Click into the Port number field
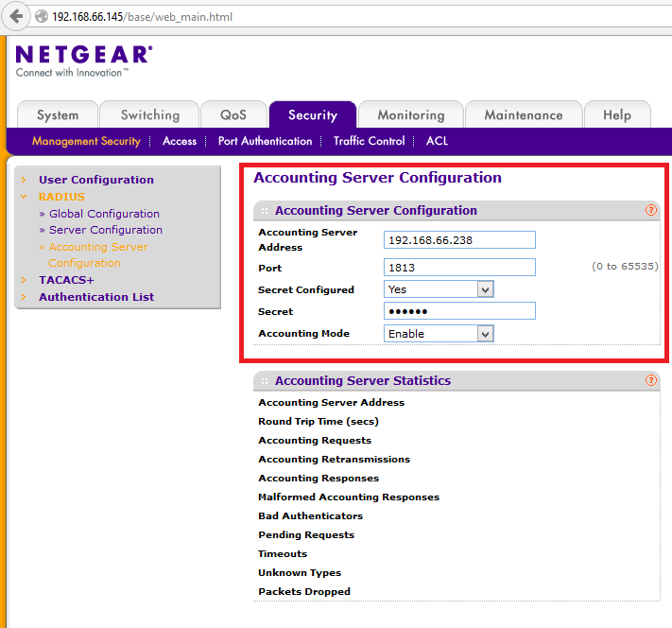The height and width of the screenshot is (628, 672). pos(459,268)
